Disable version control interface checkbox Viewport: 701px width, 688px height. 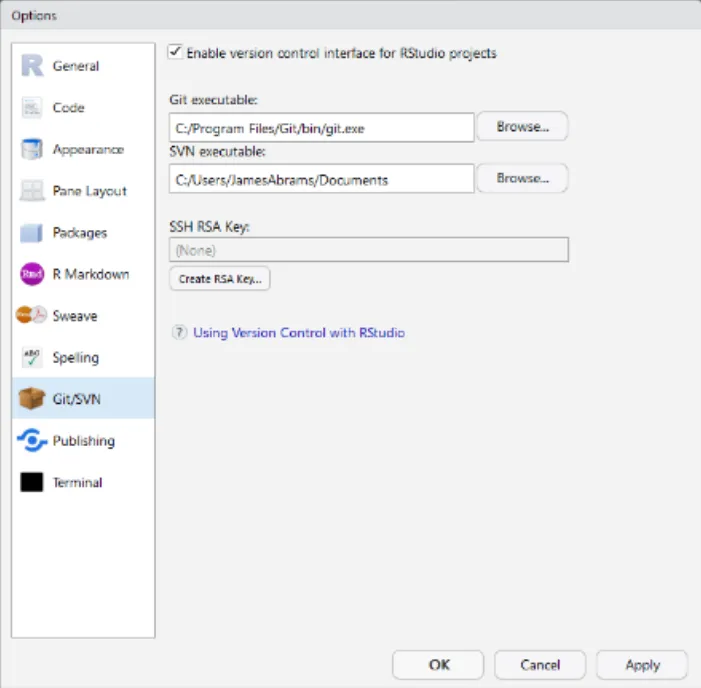(x=175, y=52)
